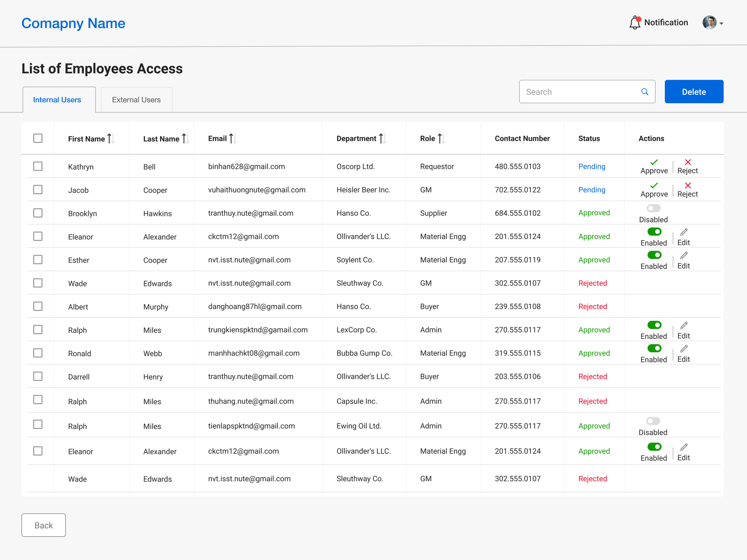This screenshot has width=747, height=560.
Task: Click the notification bell icon
Action: [x=634, y=22]
